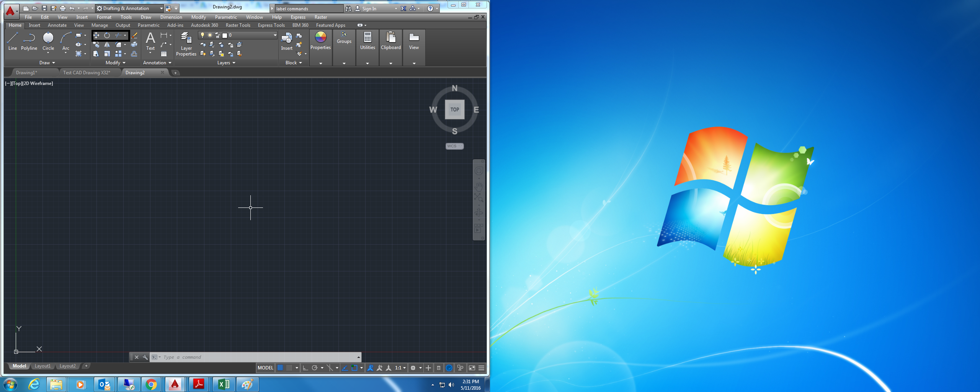
Task: Click the Sign In link
Action: point(369,8)
